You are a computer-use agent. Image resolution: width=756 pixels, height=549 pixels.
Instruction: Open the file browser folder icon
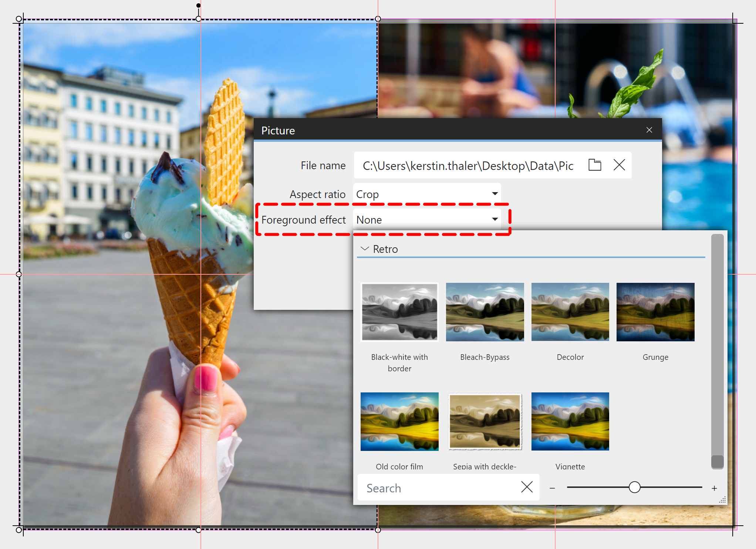pos(594,165)
